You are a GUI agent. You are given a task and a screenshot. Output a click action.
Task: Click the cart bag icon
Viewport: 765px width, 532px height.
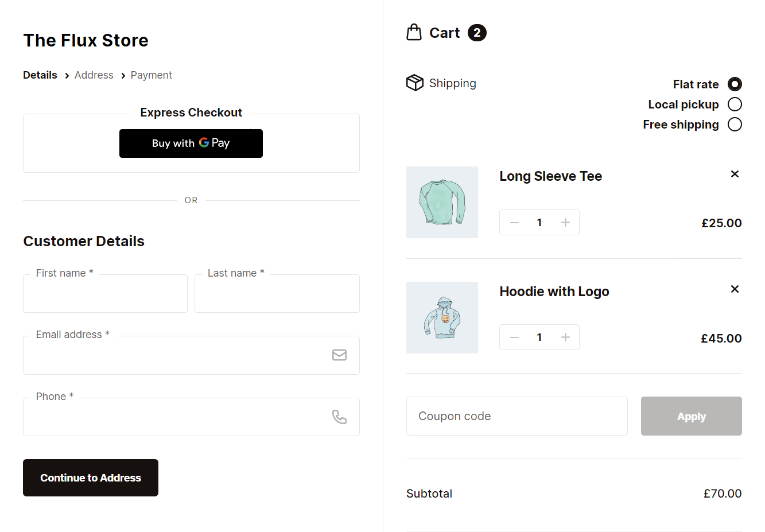414,32
